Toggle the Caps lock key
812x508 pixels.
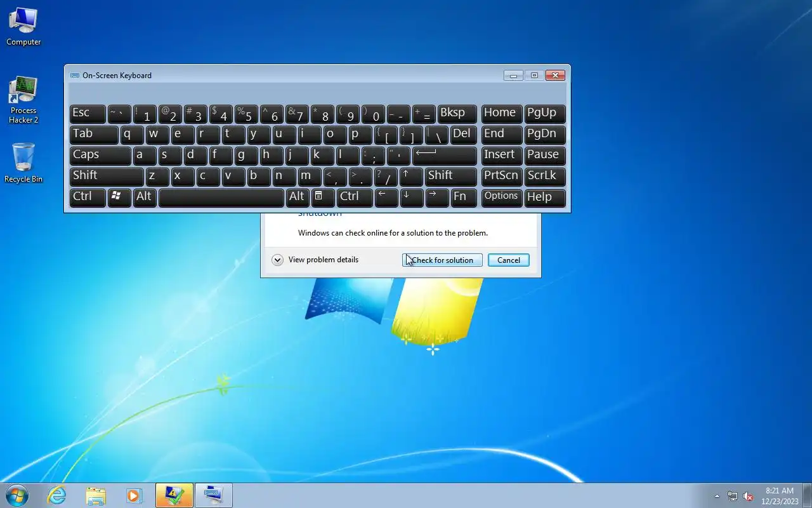point(100,156)
